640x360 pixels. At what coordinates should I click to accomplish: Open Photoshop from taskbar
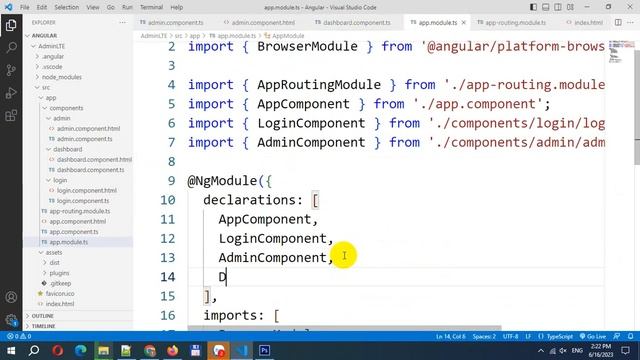click(x=264, y=351)
